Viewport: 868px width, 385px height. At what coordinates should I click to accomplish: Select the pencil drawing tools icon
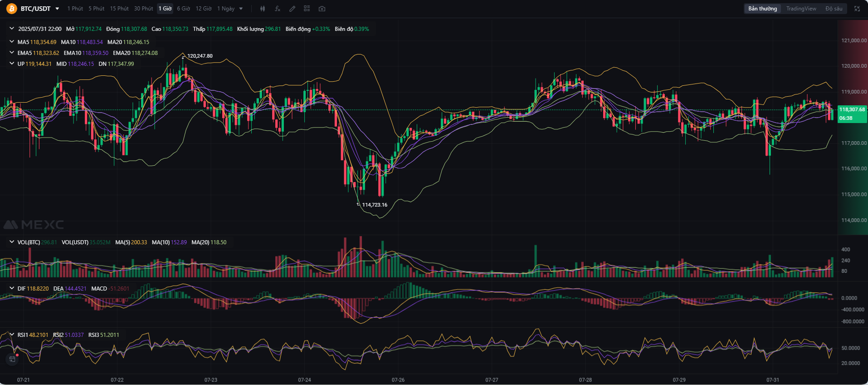pyautogui.click(x=293, y=9)
